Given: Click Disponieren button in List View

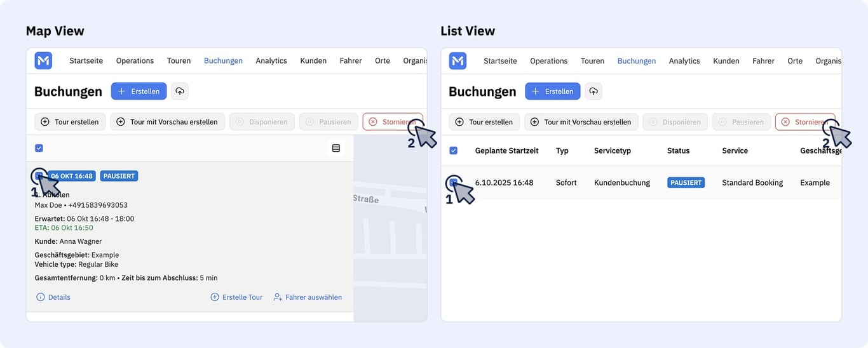Looking at the screenshot, I should click(675, 122).
